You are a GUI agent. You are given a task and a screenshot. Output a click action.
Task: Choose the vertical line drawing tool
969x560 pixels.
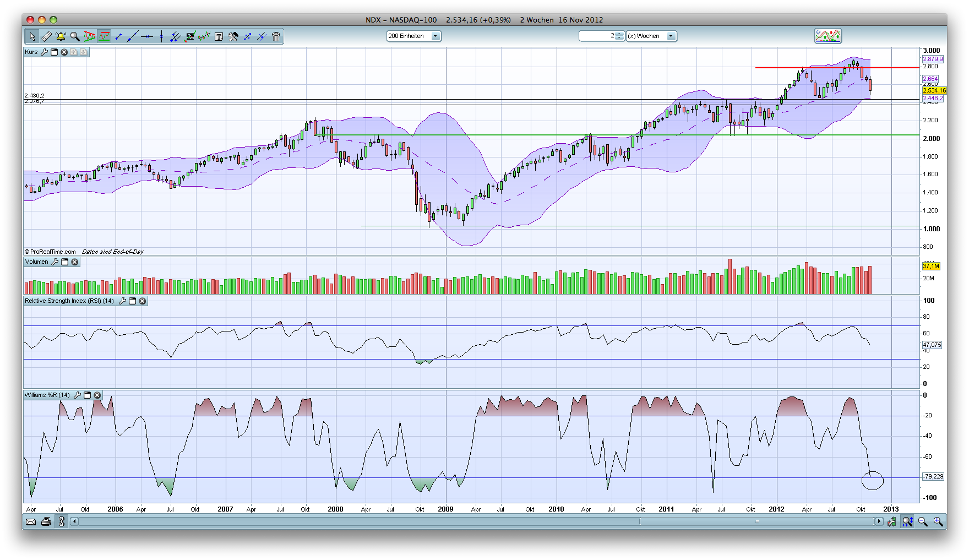coord(161,36)
